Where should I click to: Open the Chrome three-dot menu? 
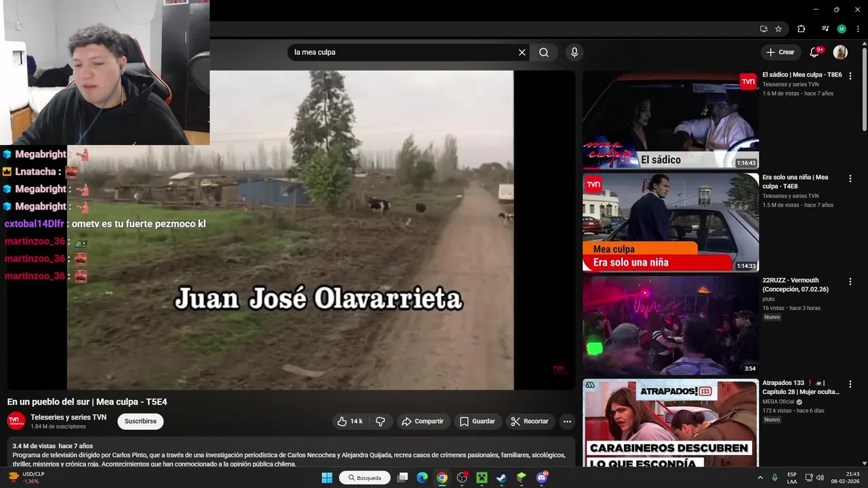[x=859, y=29]
